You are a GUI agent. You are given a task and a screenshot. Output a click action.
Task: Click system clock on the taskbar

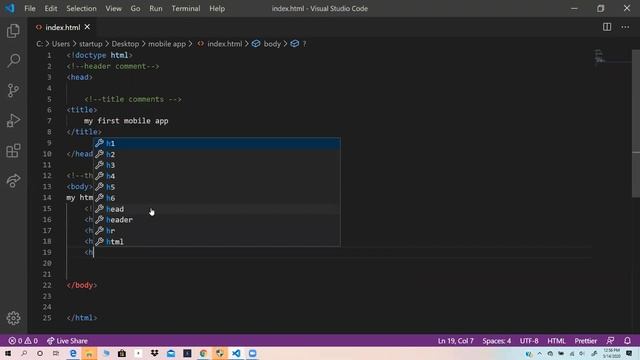click(x=611, y=353)
